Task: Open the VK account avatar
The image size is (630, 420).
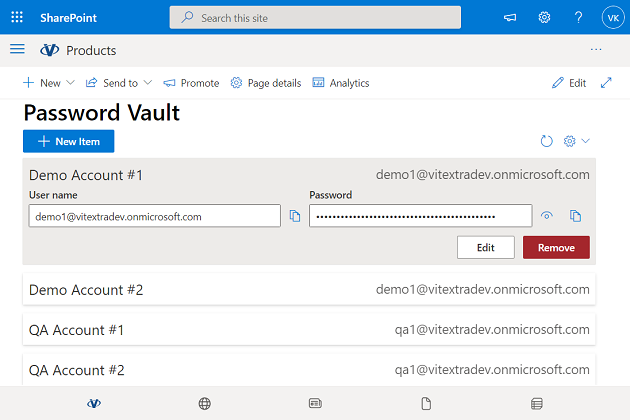Action: pos(613,17)
